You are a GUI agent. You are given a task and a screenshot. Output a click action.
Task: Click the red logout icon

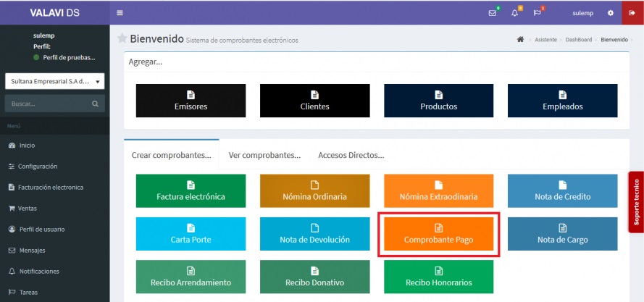pos(632,13)
